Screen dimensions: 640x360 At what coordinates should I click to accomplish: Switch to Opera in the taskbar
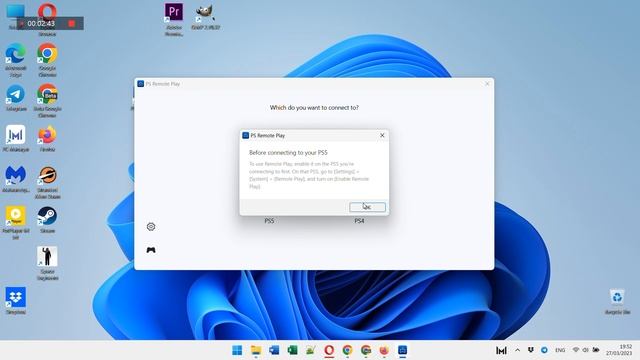click(x=329, y=350)
